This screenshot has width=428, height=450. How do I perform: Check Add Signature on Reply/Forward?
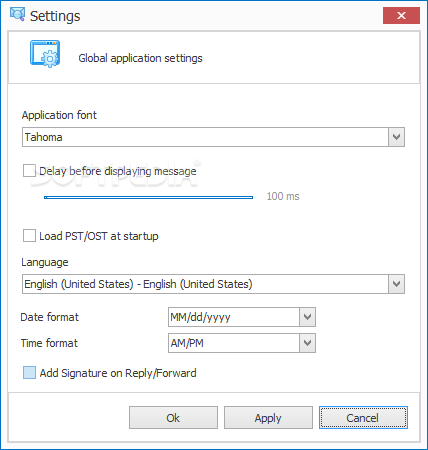pyautogui.click(x=29, y=373)
